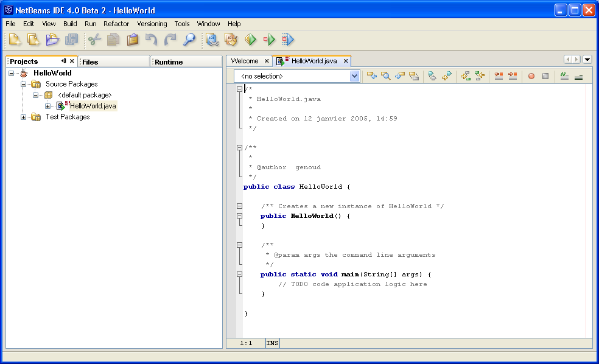Click the yellow right-arrow matching word icon
This screenshot has width=599, height=364.
tap(465, 76)
